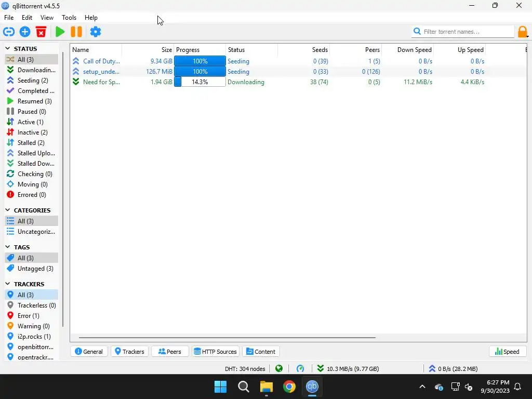Switch to the Content tab
The width and height of the screenshot is (532, 399).
pos(261,352)
